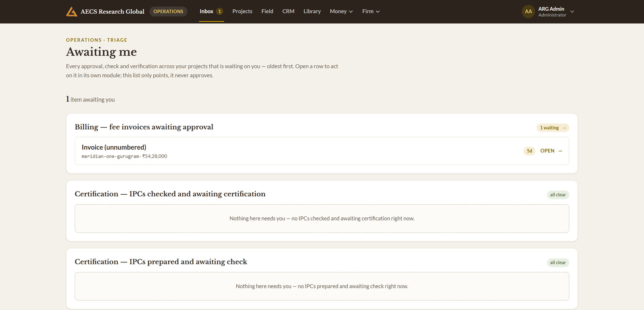Click the Inbox count badge showing 1
644x310 pixels.
[x=220, y=11]
